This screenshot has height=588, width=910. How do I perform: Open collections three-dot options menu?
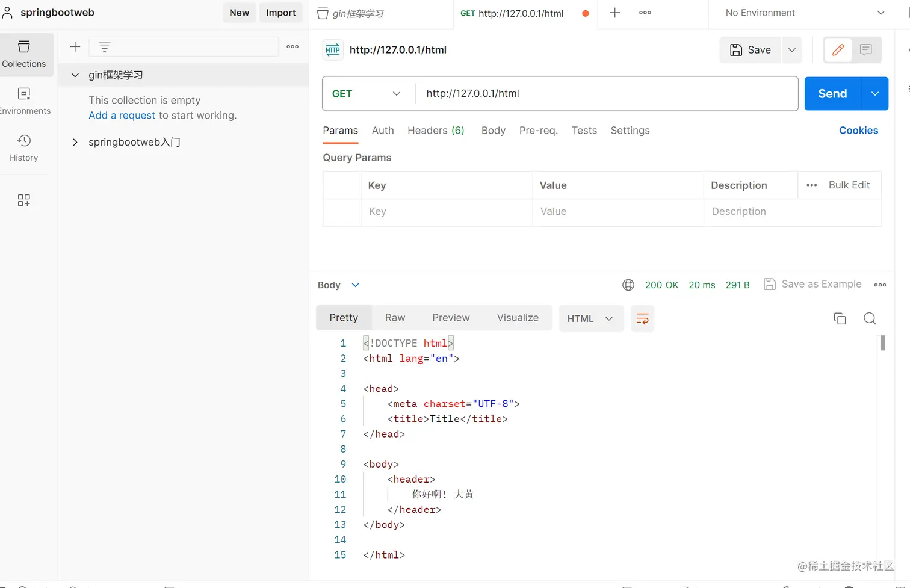(292, 46)
